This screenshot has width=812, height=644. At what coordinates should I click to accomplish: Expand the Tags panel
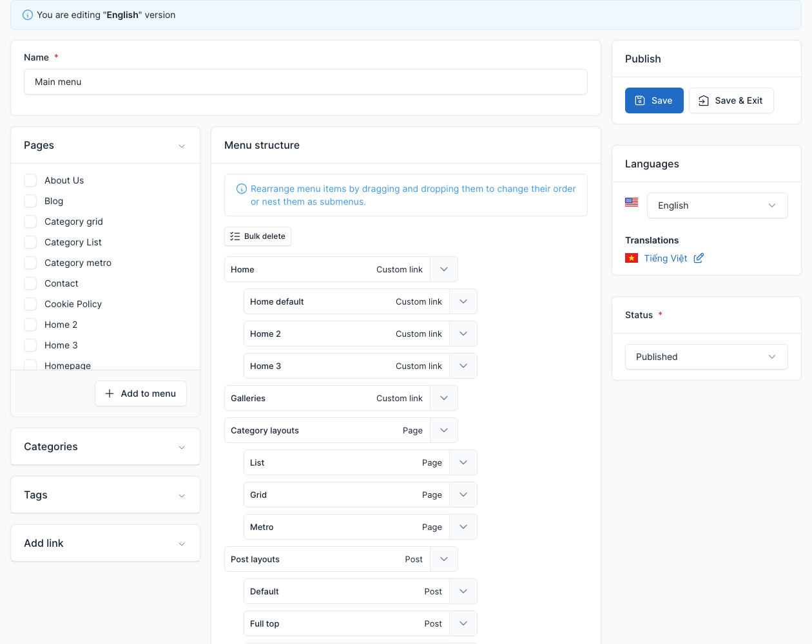pos(105,495)
